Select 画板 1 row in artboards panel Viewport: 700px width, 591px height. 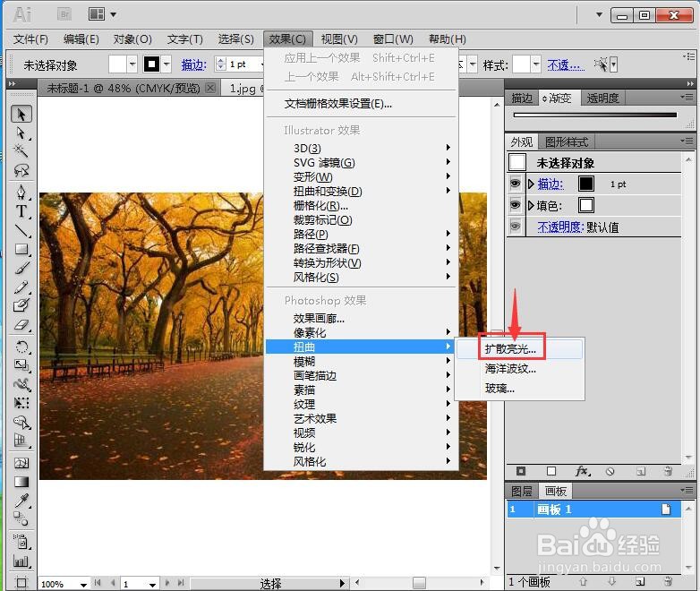593,510
